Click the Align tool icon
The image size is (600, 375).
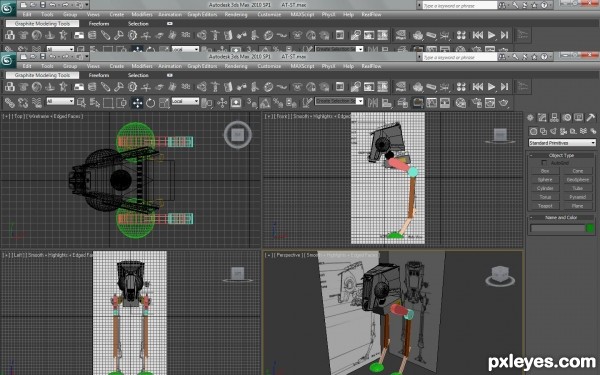click(387, 103)
